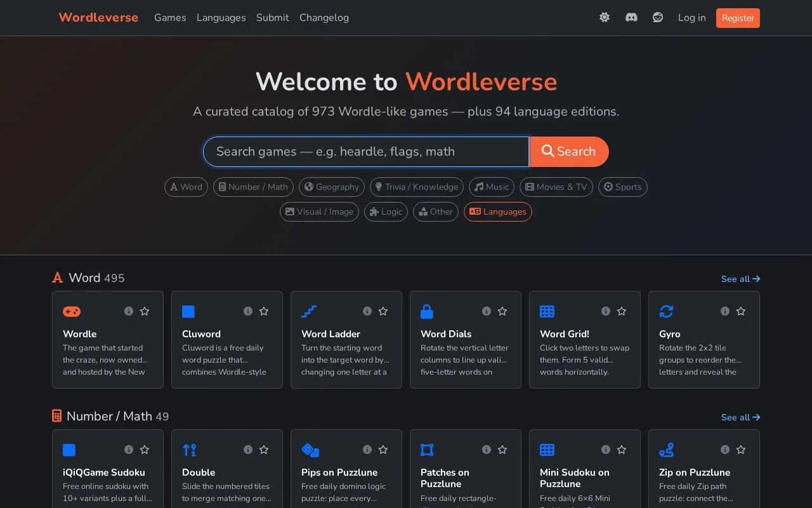Star the Gyro game card

[x=741, y=311]
